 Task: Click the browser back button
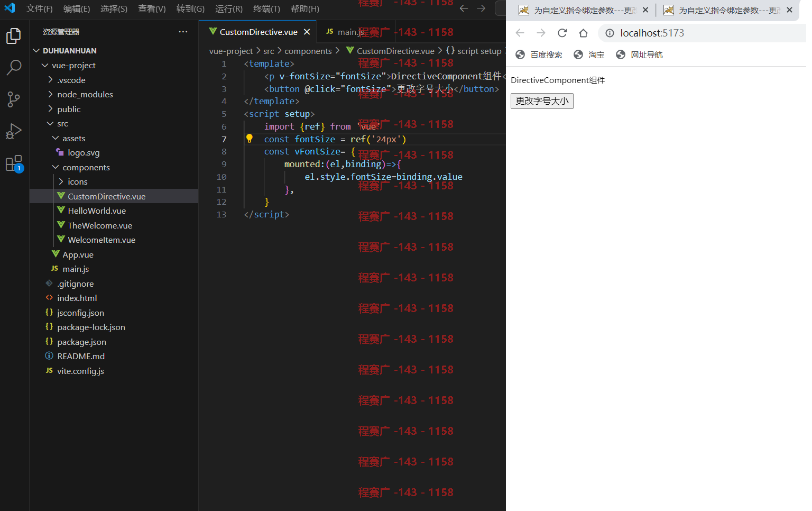point(520,33)
